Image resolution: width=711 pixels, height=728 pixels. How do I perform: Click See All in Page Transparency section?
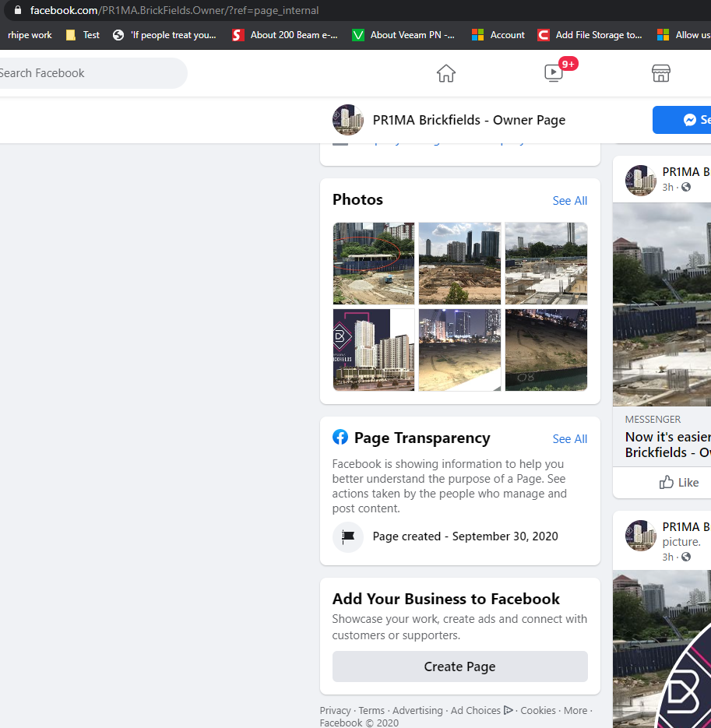[570, 439]
